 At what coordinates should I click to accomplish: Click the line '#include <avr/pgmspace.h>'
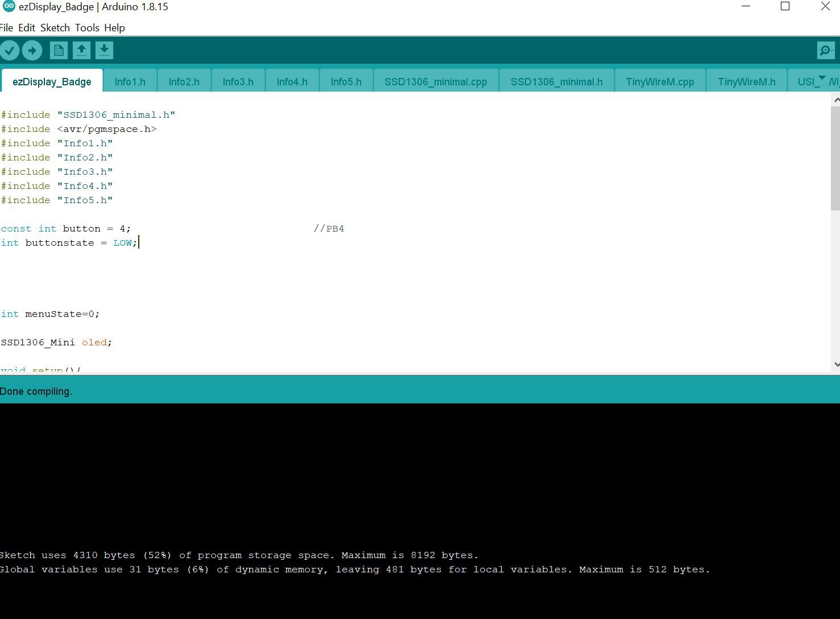pos(78,129)
